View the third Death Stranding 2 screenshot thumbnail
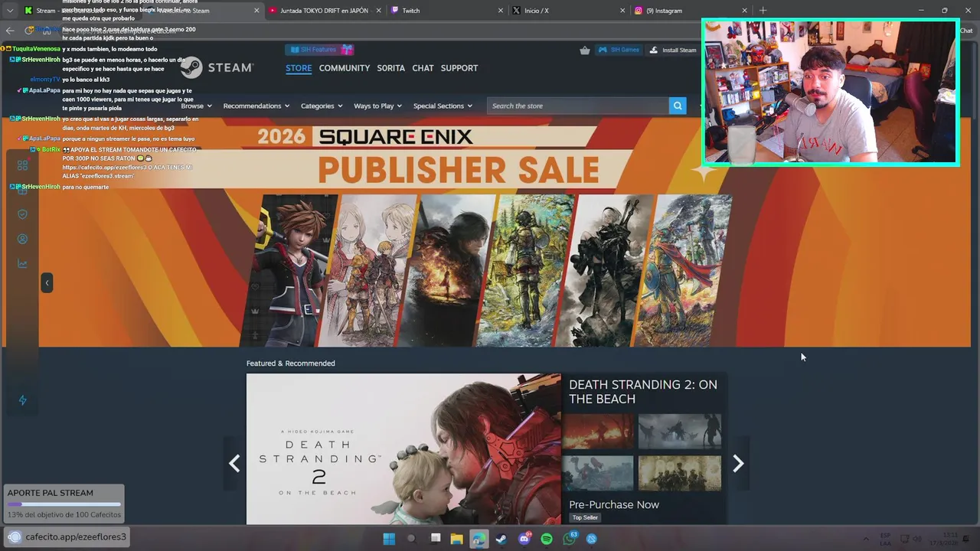This screenshot has height=551, width=980. (x=598, y=473)
